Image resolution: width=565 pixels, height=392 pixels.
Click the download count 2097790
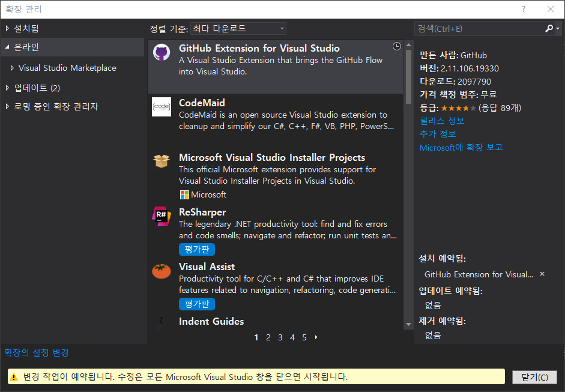coord(474,82)
